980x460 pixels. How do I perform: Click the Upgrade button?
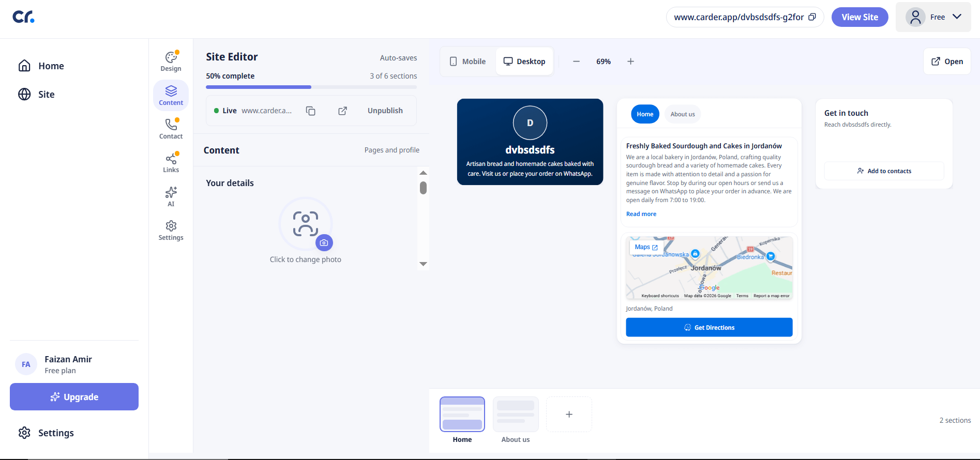pyautogui.click(x=74, y=396)
